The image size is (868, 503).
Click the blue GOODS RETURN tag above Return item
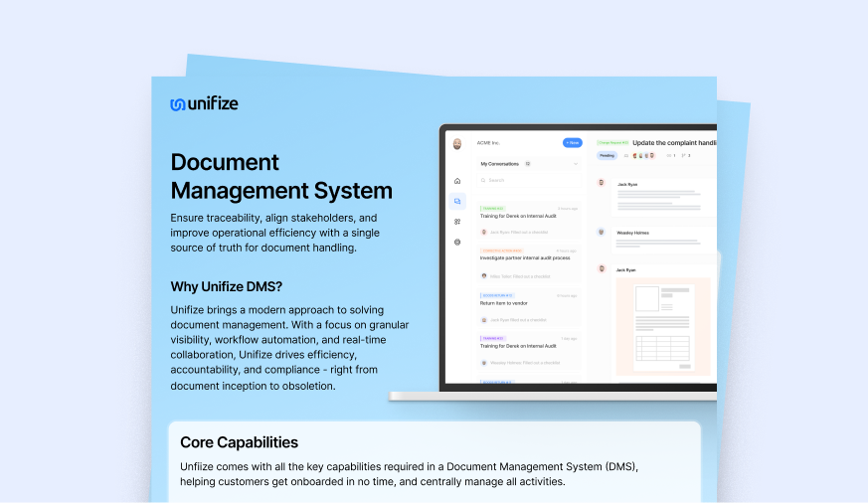[497, 295]
